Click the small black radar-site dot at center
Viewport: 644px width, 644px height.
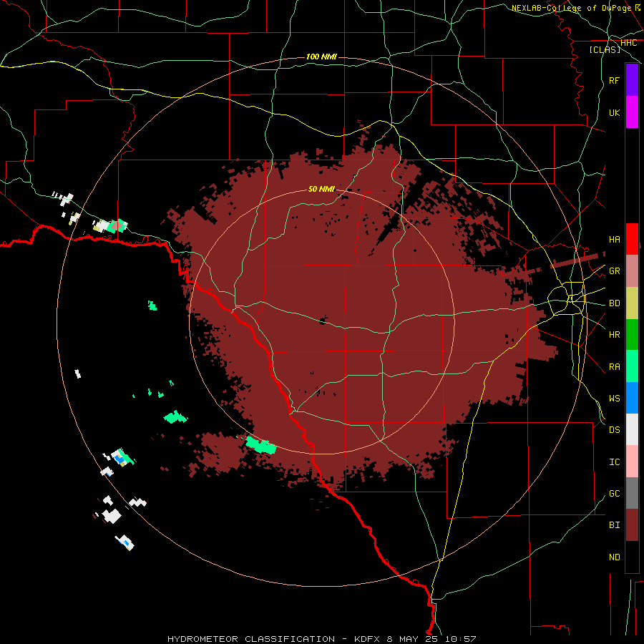point(323,321)
